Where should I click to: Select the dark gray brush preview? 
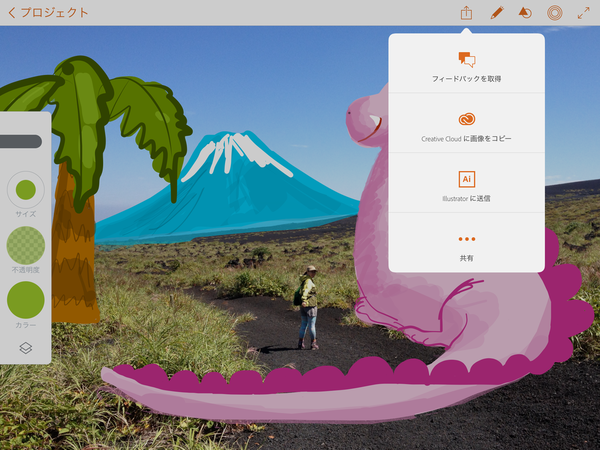tap(21, 141)
